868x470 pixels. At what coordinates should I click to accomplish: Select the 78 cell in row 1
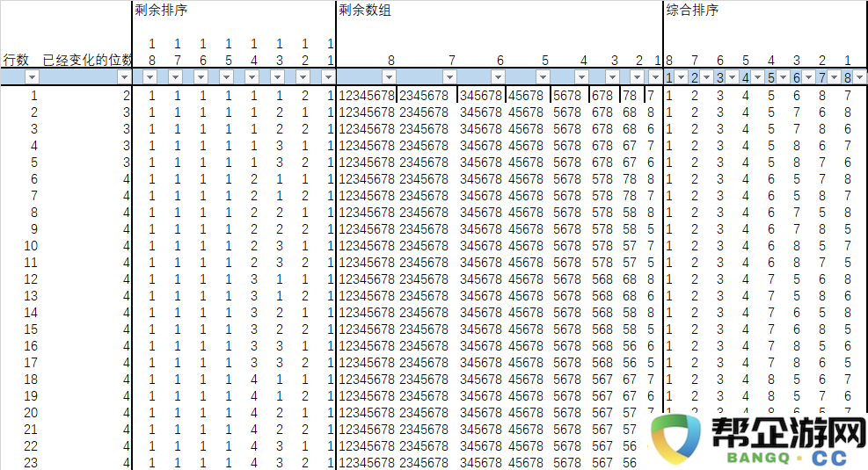pyautogui.click(x=630, y=96)
